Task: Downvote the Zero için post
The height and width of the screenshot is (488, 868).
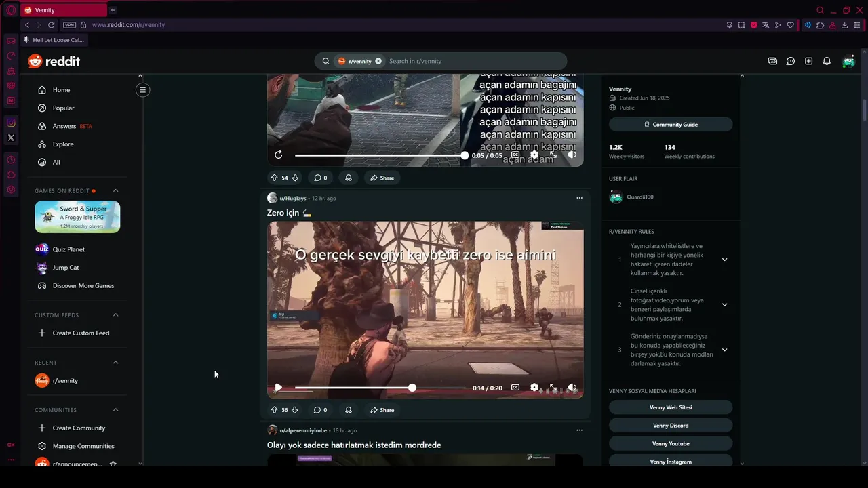Action: pyautogui.click(x=295, y=410)
